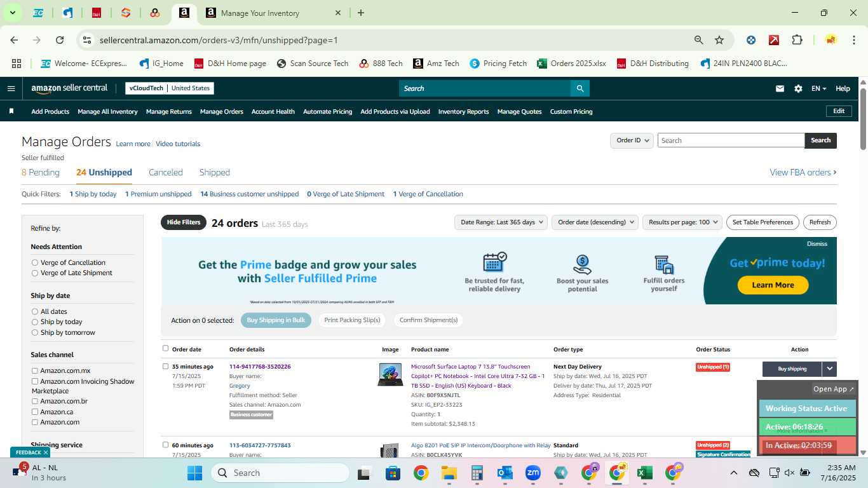The width and height of the screenshot is (868, 488).
Task: Reload the page with browser refresh icon
Action: coord(60,40)
